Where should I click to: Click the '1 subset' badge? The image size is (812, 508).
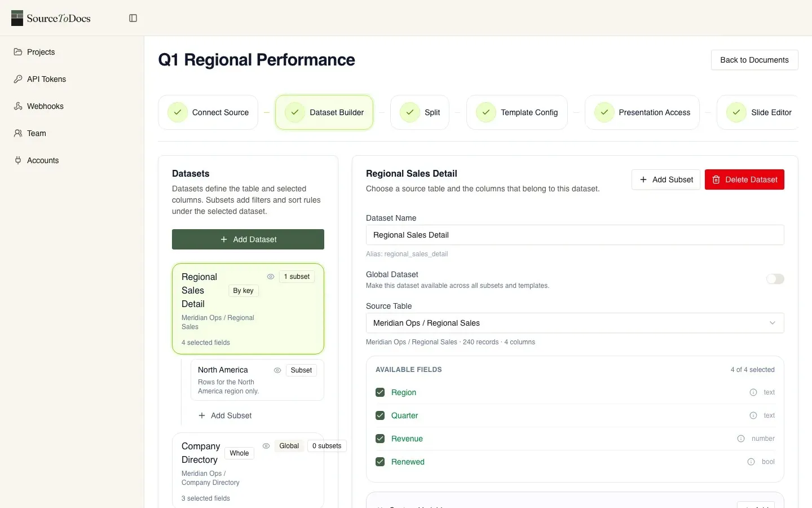tap(297, 277)
